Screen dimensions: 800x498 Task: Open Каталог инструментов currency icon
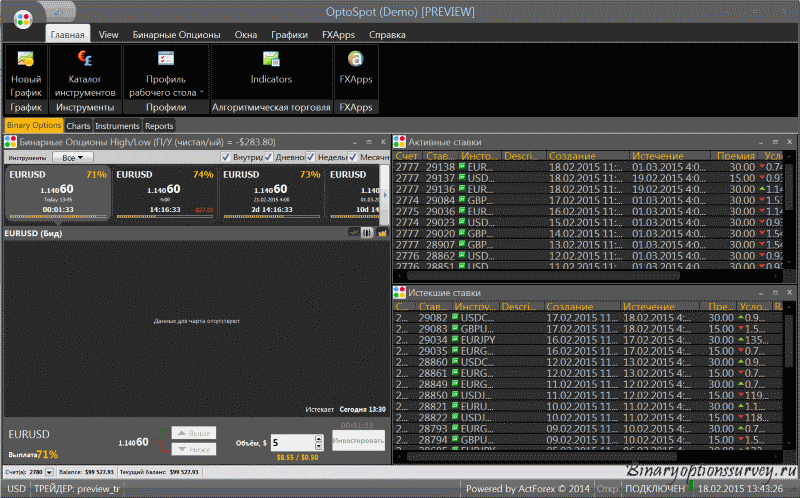[85, 59]
